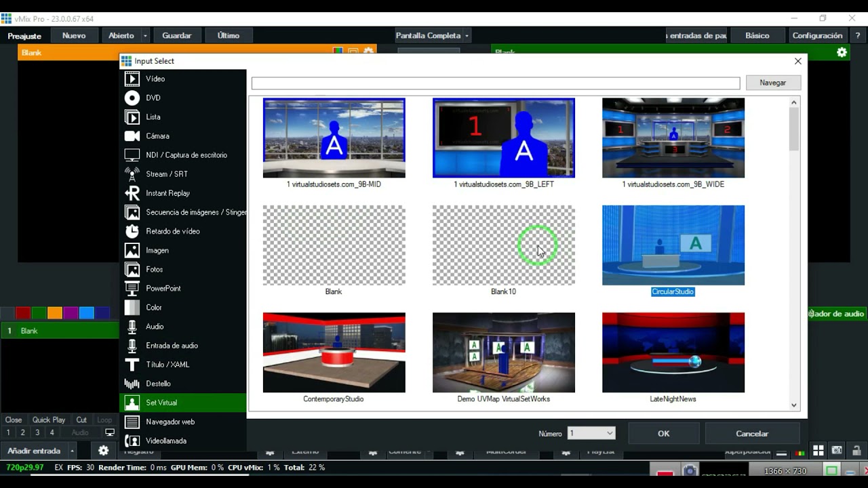This screenshot has width=868, height=488.
Task: Open gear settings on orange Blank preview
Action: coord(368,51)
